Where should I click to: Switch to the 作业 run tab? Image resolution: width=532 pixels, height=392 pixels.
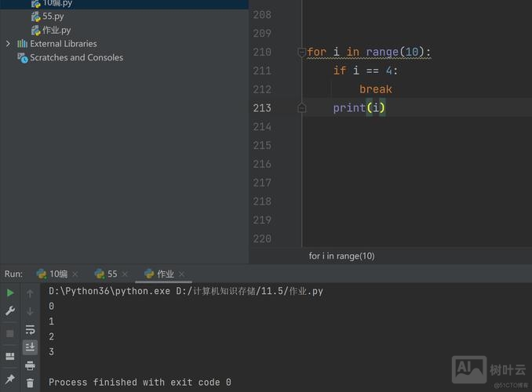tap(165, 274)
